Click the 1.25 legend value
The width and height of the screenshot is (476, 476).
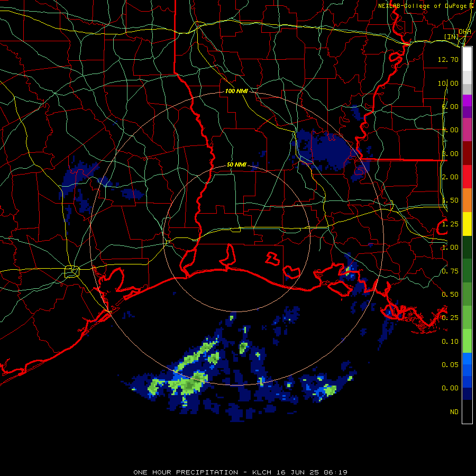pyautogui.click(x=450, y=224)
